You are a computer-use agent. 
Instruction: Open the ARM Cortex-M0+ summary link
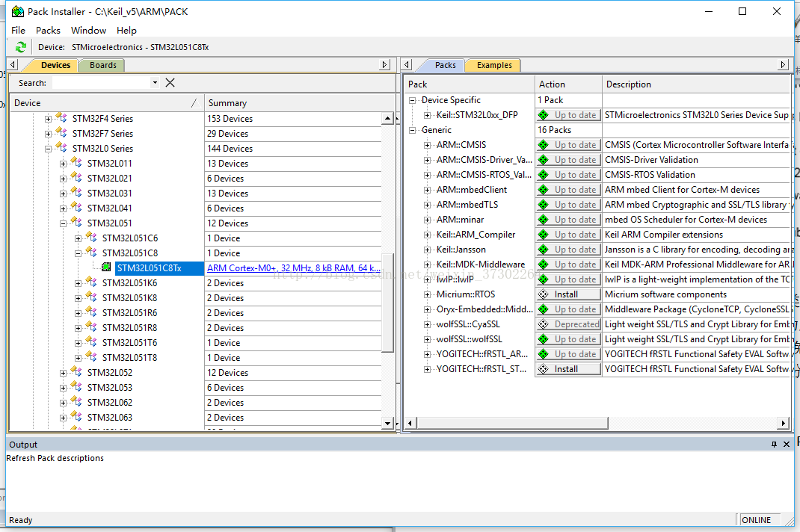(x=293, y=268)
